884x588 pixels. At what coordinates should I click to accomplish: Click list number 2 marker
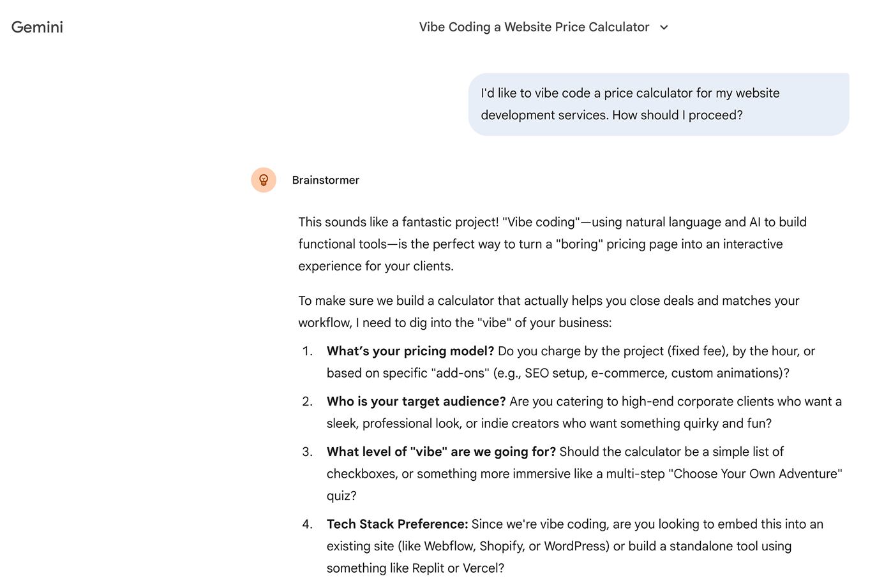tap(307, 401)
